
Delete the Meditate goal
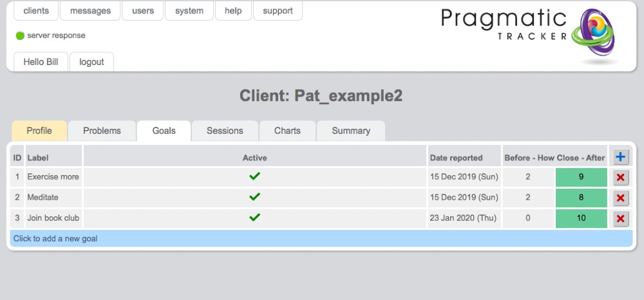coord(621,198)
